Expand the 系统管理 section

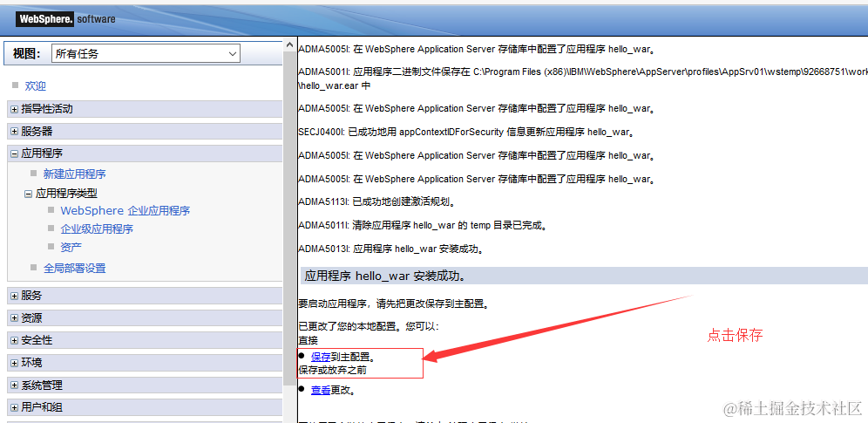15,385
